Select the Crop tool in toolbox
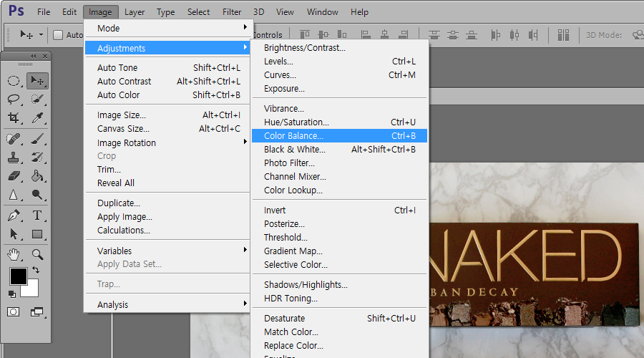644x358 pixels. tap(14, 118)
